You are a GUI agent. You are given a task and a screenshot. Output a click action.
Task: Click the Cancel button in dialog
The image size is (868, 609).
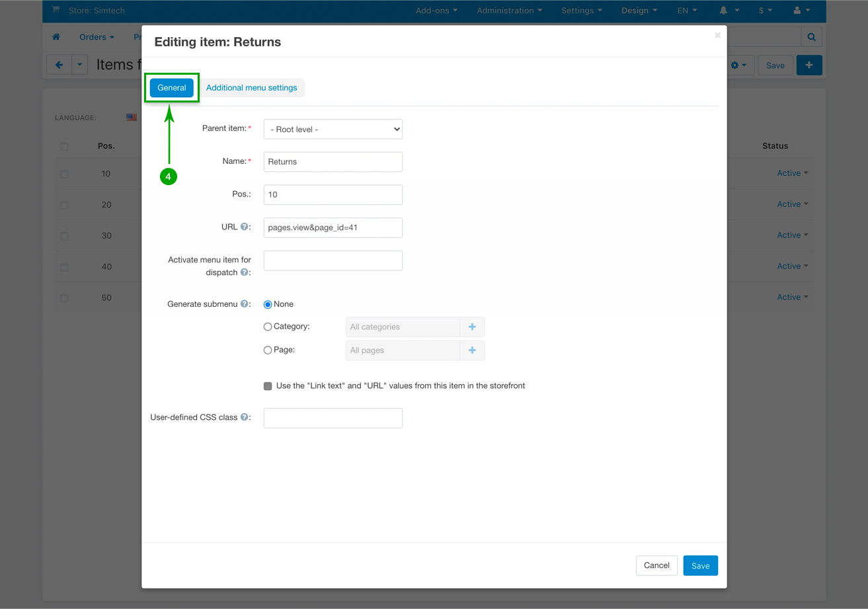656,565
